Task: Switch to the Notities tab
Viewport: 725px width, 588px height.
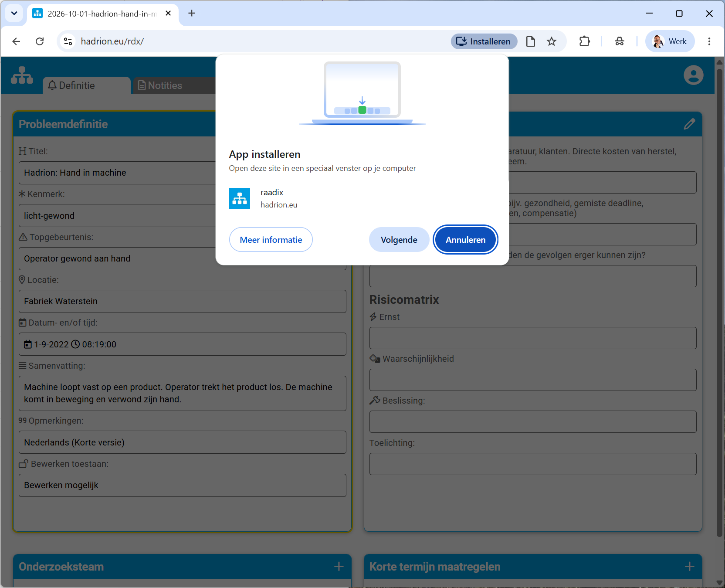Action: (x=174, y=85)
